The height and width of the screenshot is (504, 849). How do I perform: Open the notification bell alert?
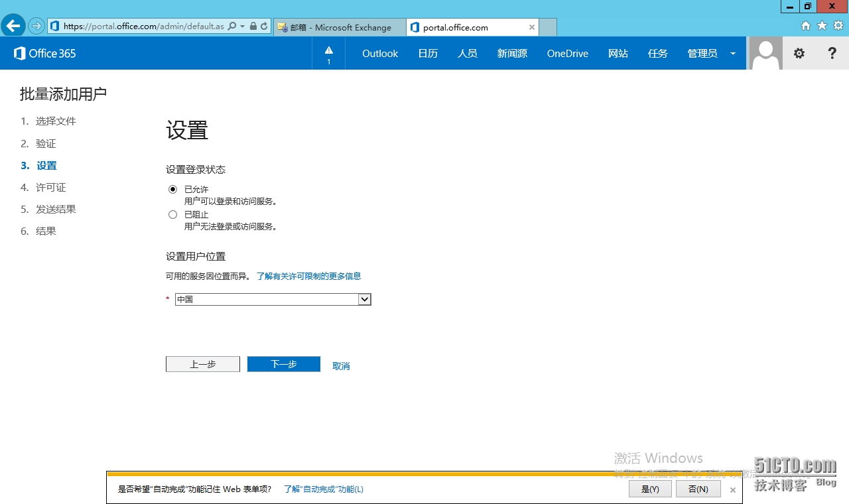coord(328,53)
